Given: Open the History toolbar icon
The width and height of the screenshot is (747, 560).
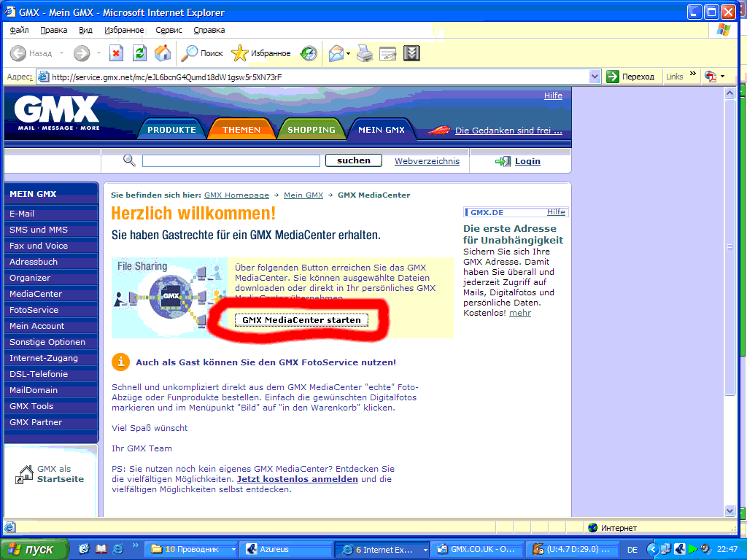Looking at the screenshot, I should (x=309, y=53).
